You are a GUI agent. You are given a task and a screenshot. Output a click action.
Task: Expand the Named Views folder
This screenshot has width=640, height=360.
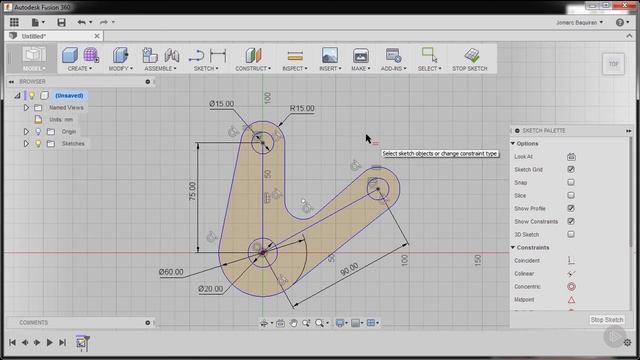(26, 108)
